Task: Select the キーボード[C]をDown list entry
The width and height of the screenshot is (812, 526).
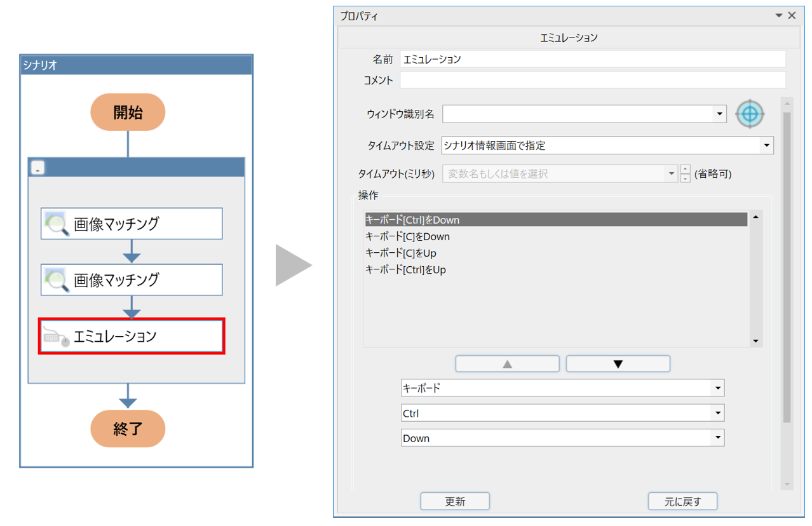Action: [407, 236]
